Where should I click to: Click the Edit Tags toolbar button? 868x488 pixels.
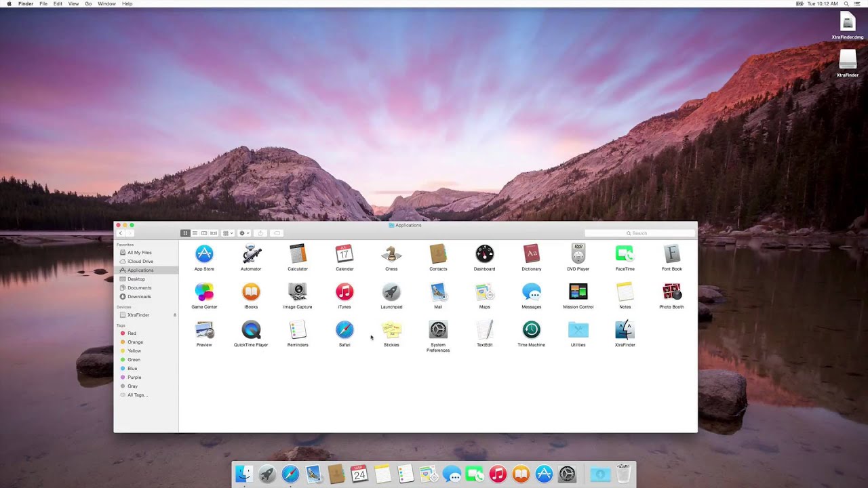[277, 233]
